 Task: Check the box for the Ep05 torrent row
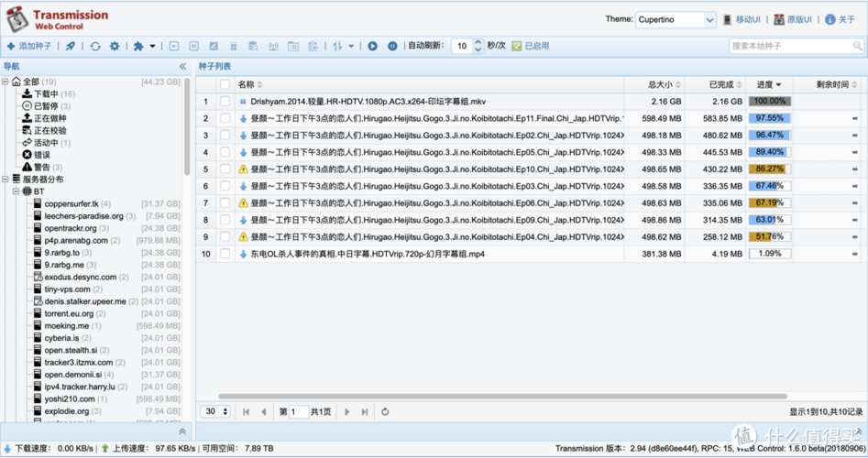pyautogui.click(x=225, y=152)
